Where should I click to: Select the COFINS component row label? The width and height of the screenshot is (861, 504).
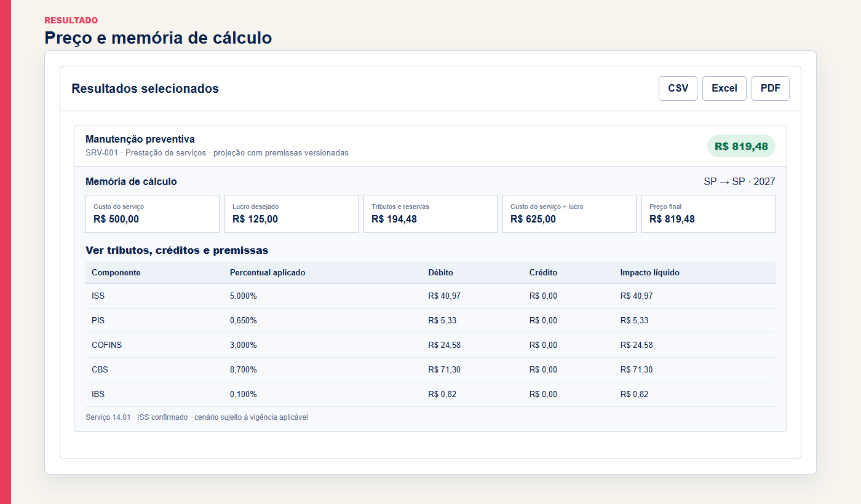[x=107, y=345]
